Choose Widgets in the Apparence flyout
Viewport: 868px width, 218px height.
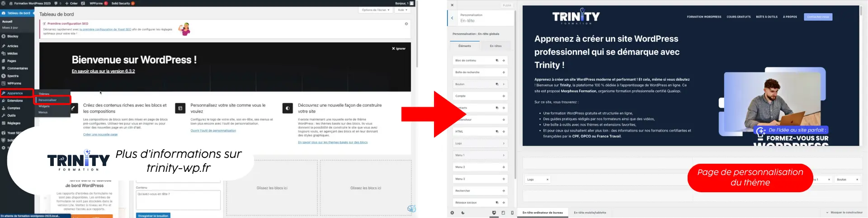(44, 106)
